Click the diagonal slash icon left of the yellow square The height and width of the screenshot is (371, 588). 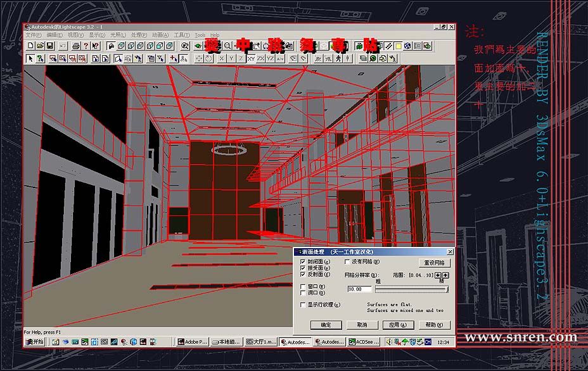pos(389,46)
